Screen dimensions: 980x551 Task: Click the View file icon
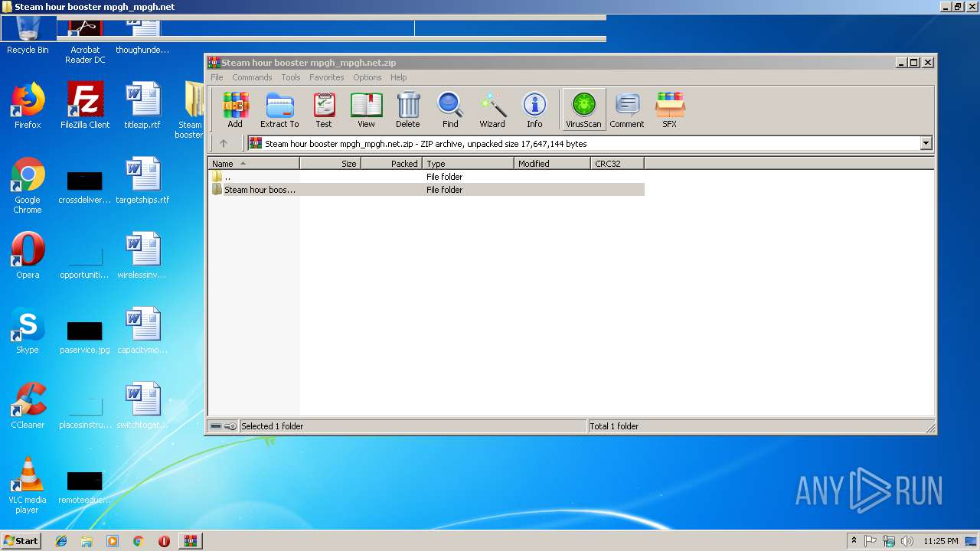point(366,109)
